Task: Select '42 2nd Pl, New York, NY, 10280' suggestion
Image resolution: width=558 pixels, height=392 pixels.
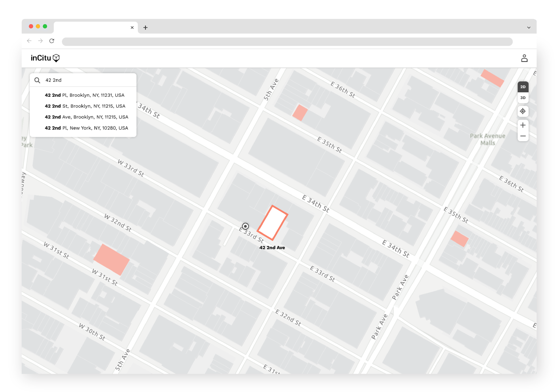Action: 86,128
